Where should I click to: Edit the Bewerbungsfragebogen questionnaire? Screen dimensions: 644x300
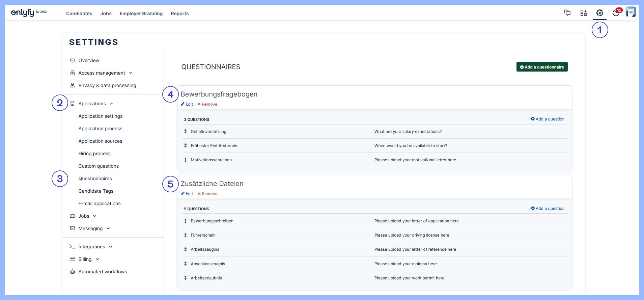(187, 104)
